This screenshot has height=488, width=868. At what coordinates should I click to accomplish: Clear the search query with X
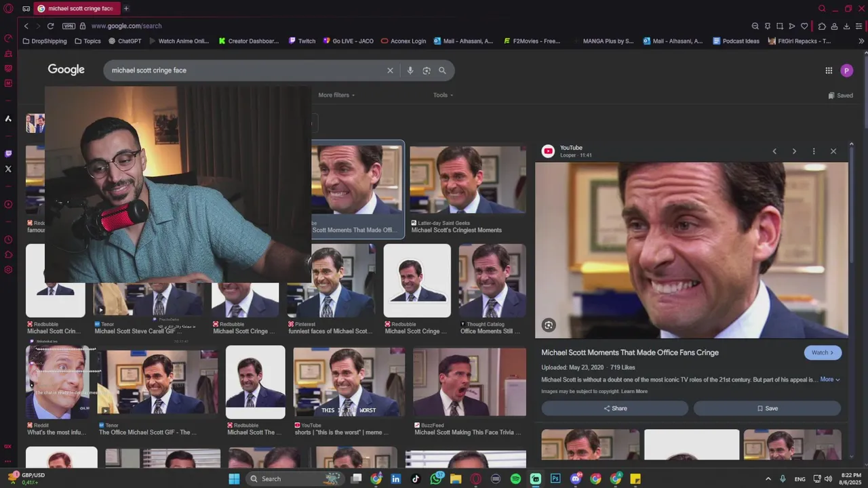(x=390, y=70)
